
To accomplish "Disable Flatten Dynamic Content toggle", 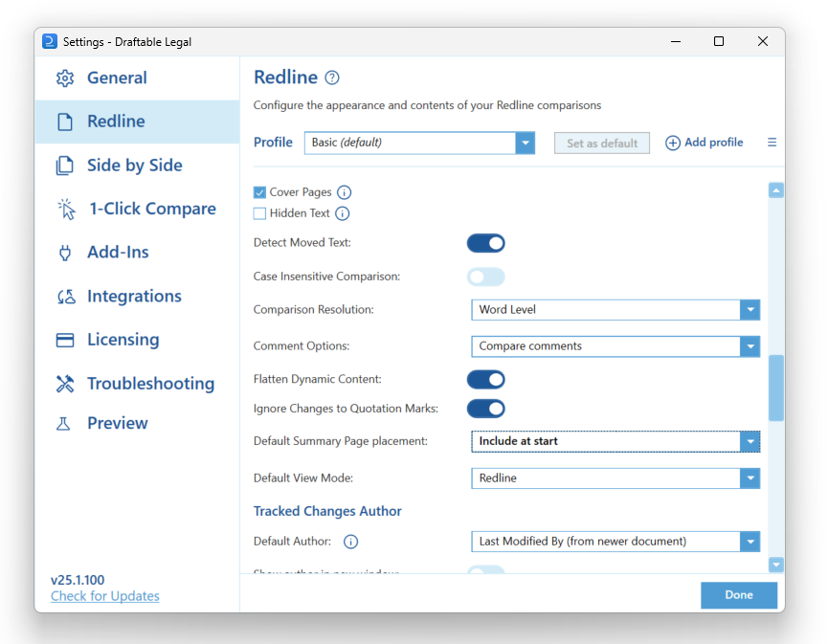I will tap(486, 380).
